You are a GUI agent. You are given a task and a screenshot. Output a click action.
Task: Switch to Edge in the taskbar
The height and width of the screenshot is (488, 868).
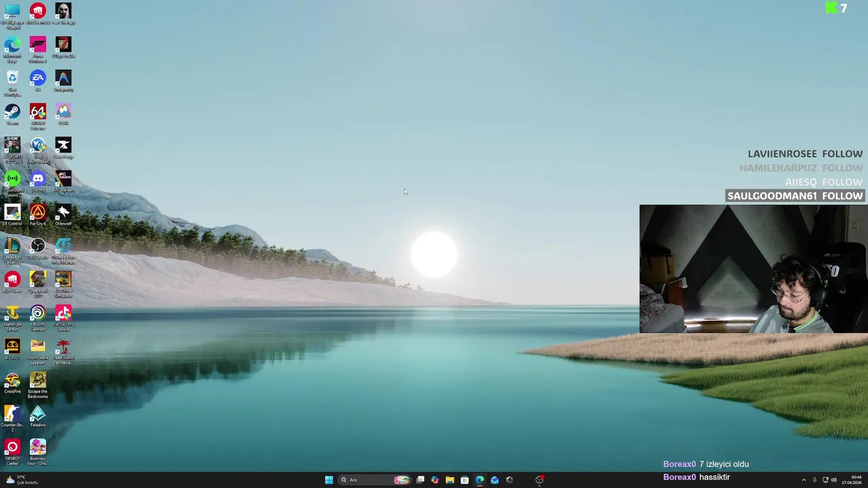[479, 480]
